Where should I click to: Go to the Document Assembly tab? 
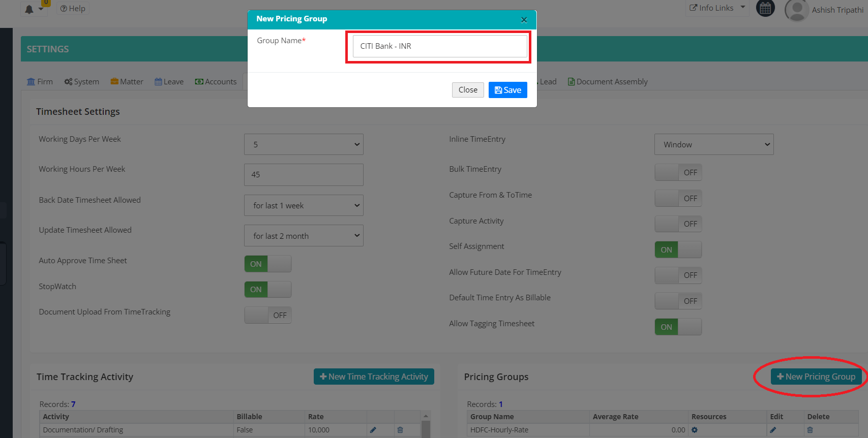(x=608, y=82)
